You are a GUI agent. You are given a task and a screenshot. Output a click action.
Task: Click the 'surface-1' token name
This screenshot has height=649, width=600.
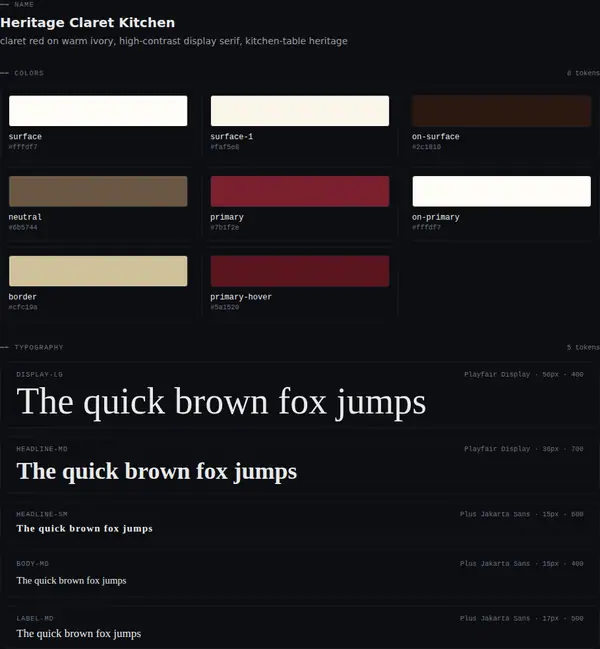coord(231,137)
